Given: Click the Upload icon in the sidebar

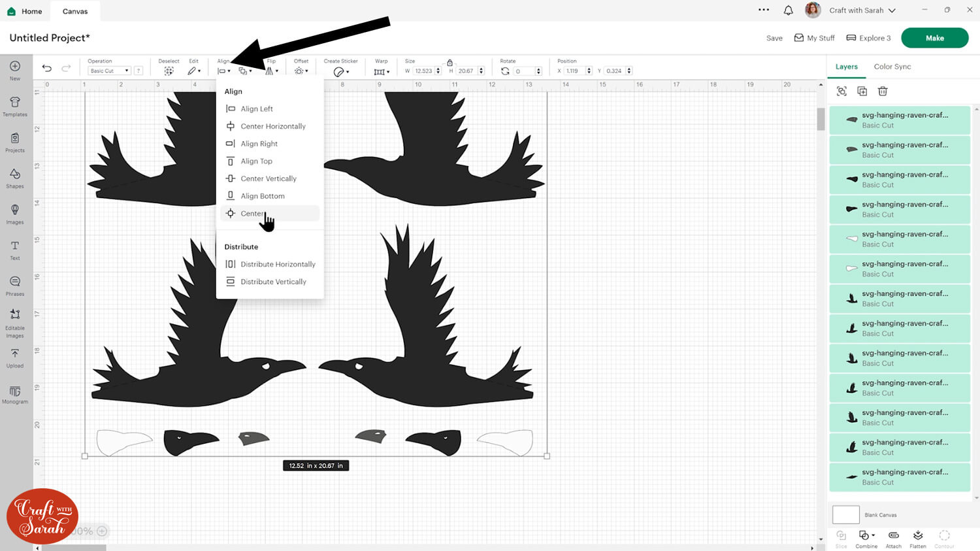Looking at the screenshot, I should [x=15, y=357].
